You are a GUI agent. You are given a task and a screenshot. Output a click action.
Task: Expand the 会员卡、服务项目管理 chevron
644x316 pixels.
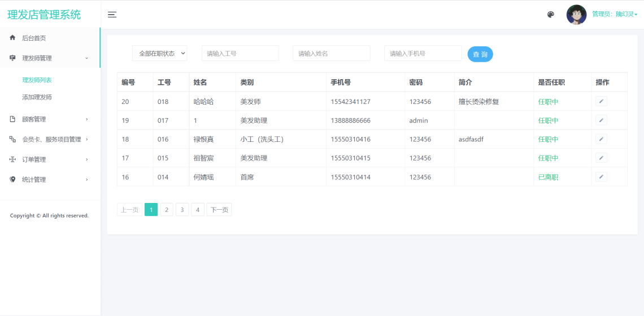click(86, 139)
